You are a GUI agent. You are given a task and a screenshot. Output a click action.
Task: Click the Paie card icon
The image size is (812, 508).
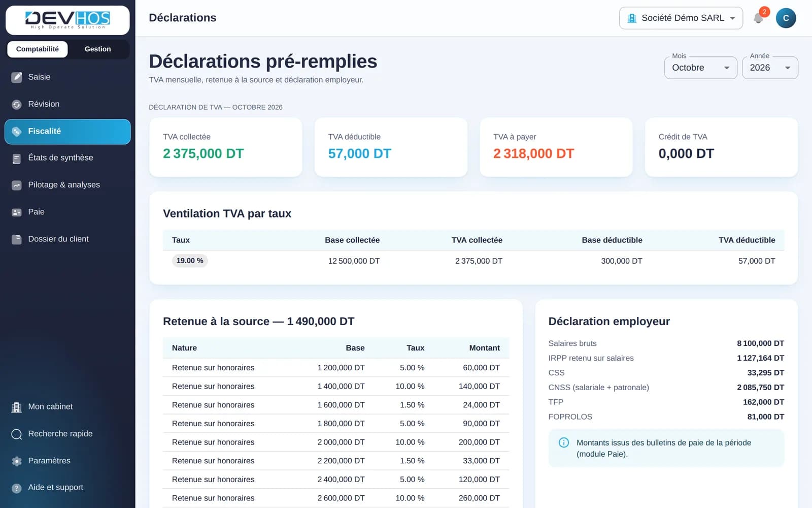17,212
